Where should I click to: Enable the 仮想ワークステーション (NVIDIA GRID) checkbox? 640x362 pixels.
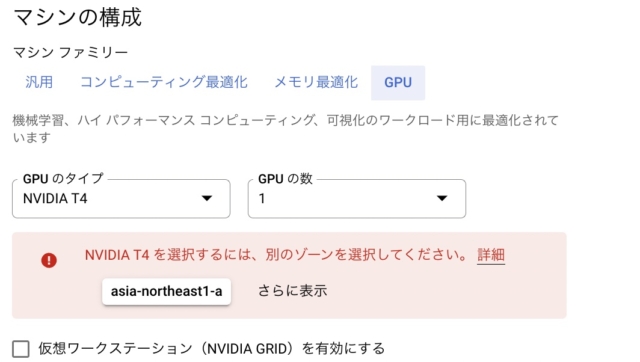click(21, 349)
